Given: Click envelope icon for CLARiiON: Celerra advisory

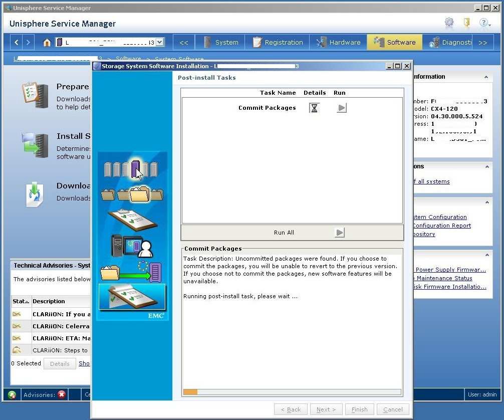Looking at the screenshot, I should (17, 326).
